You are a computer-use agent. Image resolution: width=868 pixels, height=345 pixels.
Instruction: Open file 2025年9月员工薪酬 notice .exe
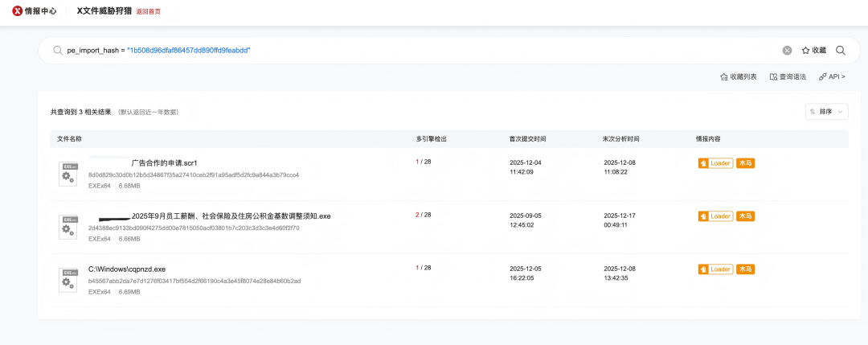point(231,216)
